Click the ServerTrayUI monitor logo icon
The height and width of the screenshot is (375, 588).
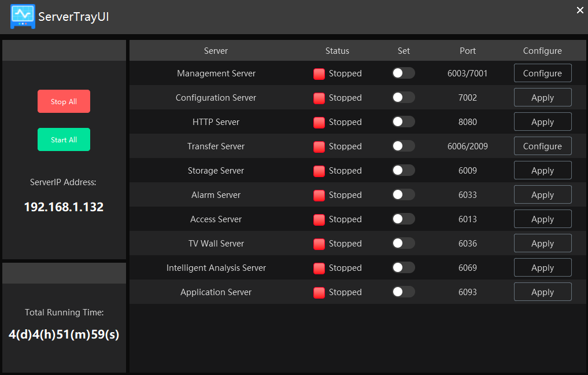tap(23, 16)
